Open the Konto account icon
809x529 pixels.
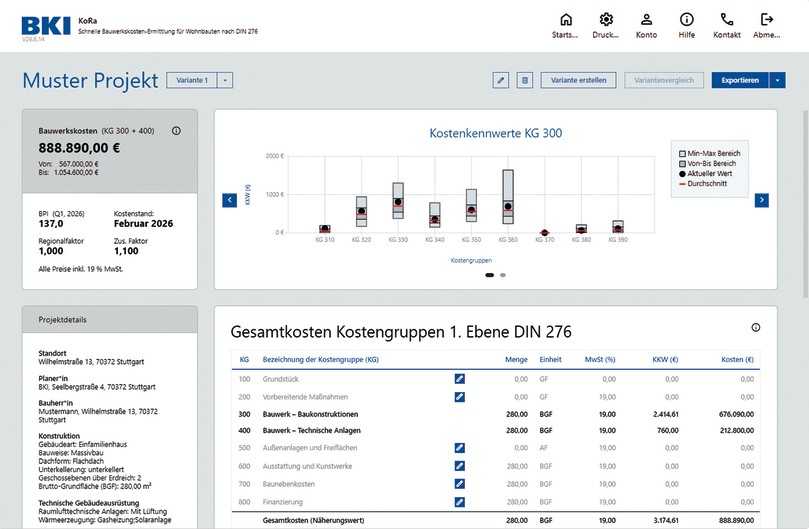(x=646, y=20)
